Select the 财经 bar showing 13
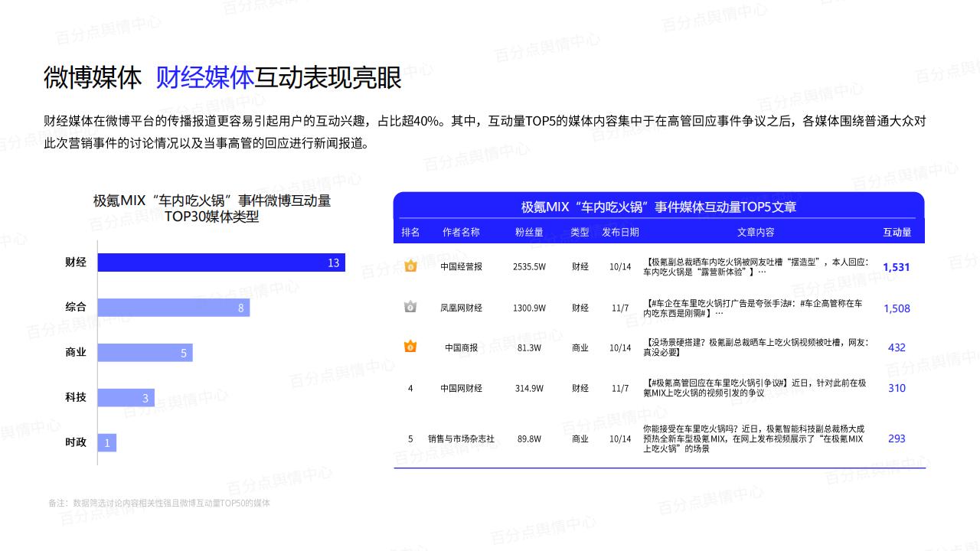The width and height of the screenshot is (980, 551). (x=221, y=262)
